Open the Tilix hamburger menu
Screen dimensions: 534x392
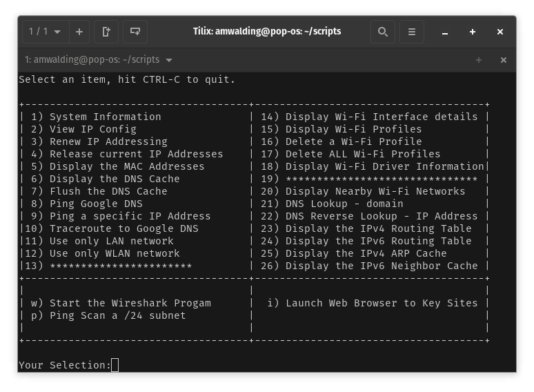pos(411,32)
